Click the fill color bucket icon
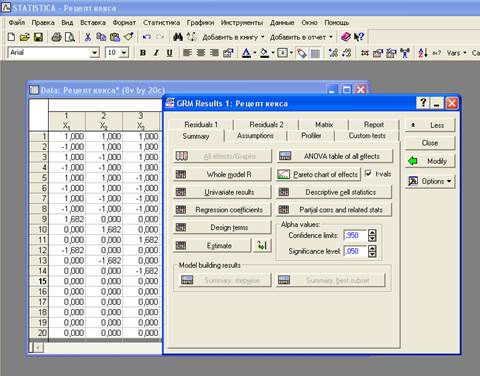This screenshot has height=376, width=480. click(264, 53)
